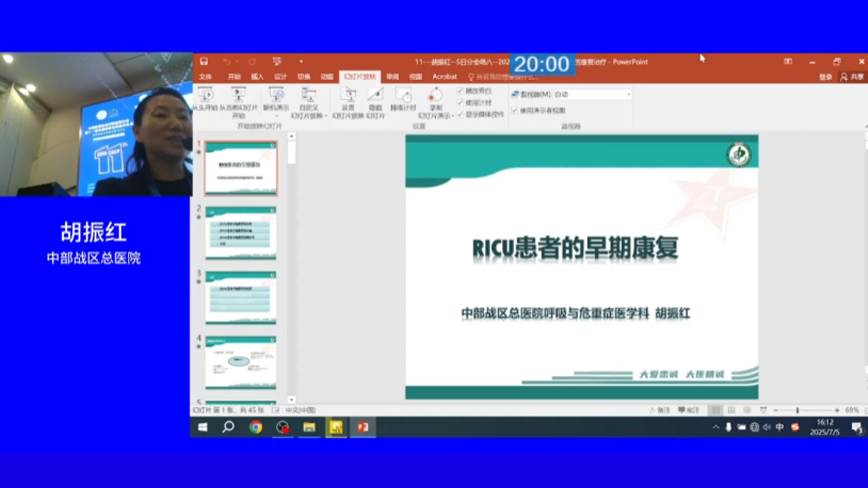Launch Chrome from the taskbar
This screenshot has height=488, width=868.
coord(256,427)
